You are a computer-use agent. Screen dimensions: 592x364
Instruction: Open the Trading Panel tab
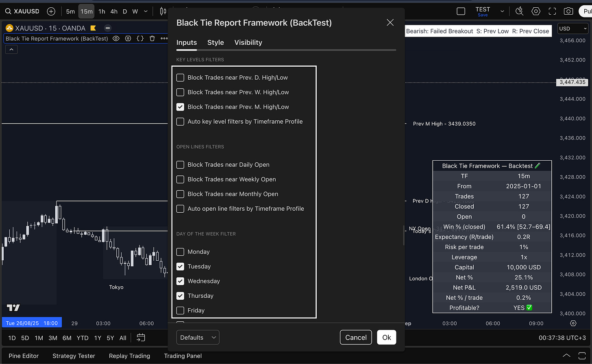pyautogui.click(x=183, y=356)
